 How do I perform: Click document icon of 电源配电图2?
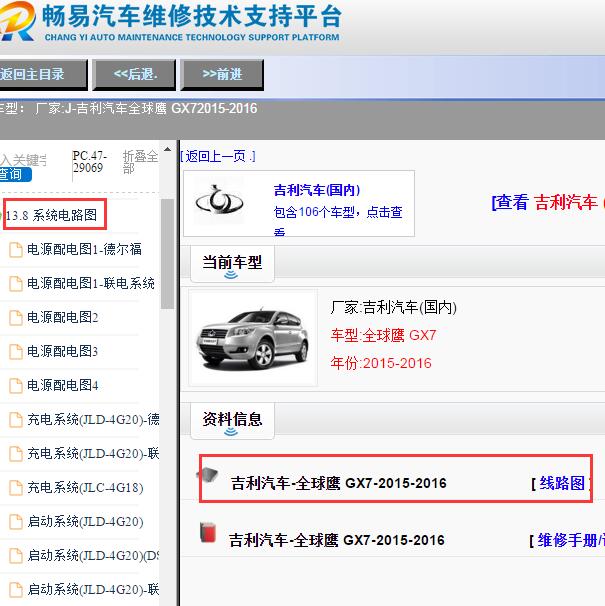tap(16, 318)
